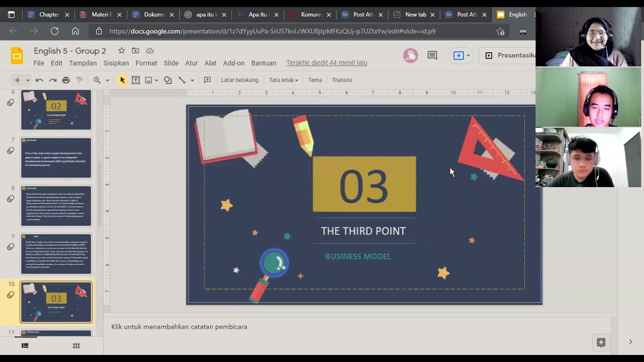The height and width of the screenshot is (362, 644).
Task: Open the zoom level dropdown arrow
Action: click(107, 80)
